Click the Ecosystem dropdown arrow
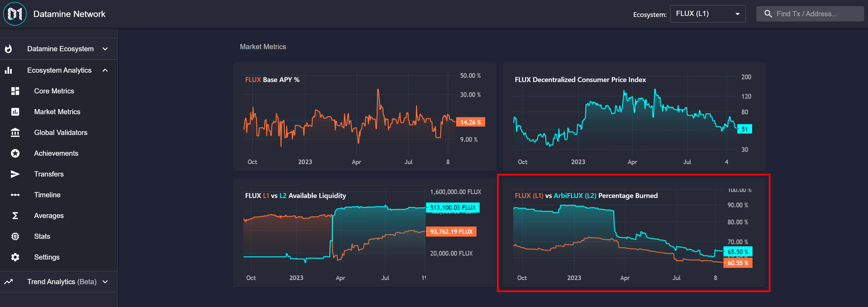868x307 pixels. (738, 14)
